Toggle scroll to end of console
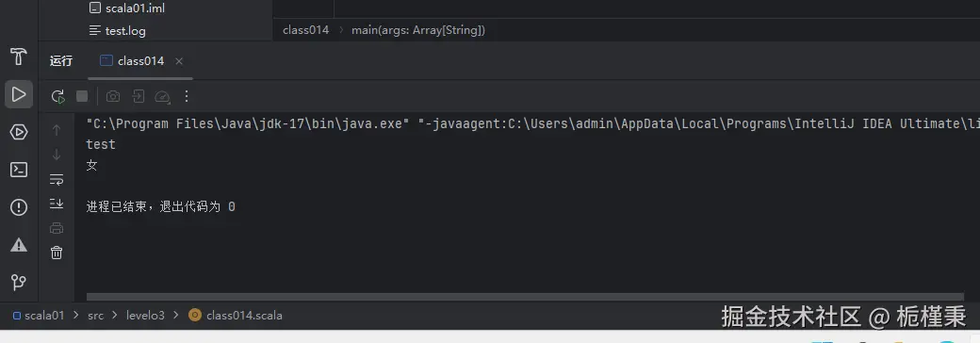This screenshot has height=343, width=980. 57,204
